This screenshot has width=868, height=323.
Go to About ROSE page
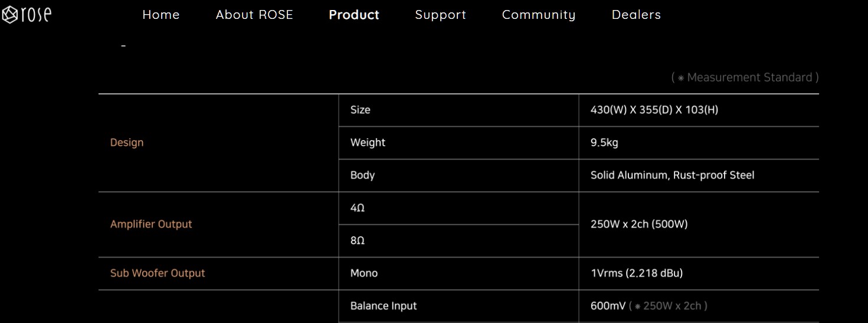click(254, 15)
